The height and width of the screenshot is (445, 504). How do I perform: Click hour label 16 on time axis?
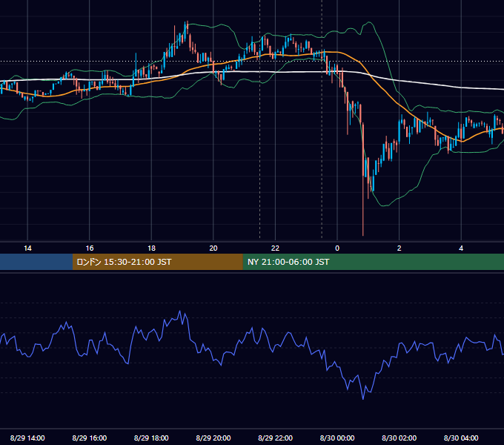point(90,248)
